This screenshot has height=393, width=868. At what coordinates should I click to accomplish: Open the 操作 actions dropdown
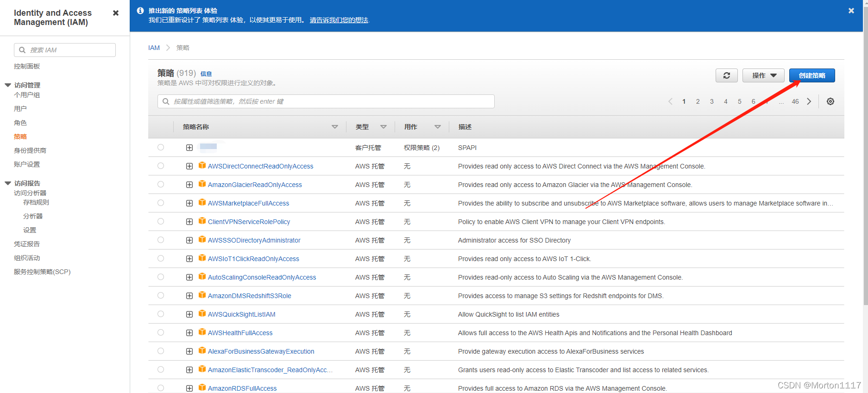coord(763,75)
